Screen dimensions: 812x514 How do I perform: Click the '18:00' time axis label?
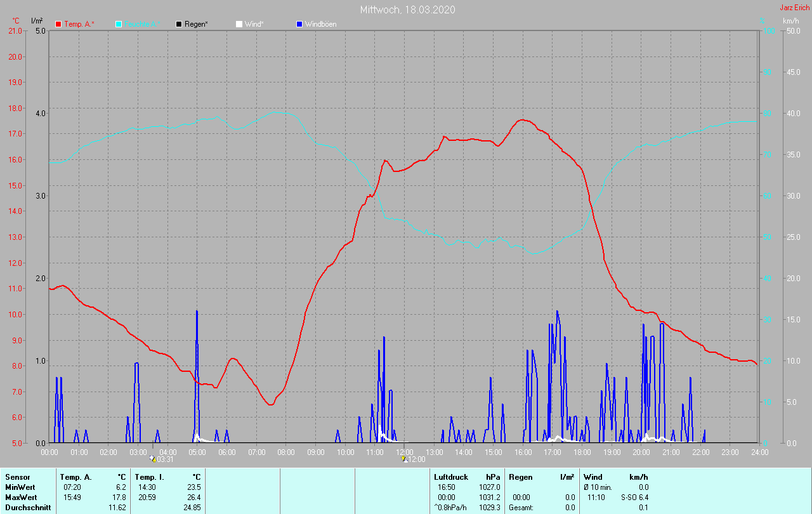pyautogui.click(x=582, y=452)
